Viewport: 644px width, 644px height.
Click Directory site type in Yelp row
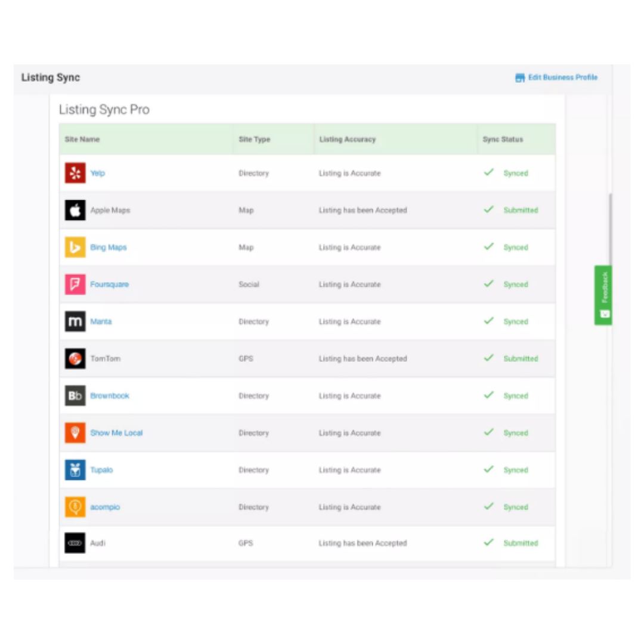[x=253, y=174]
